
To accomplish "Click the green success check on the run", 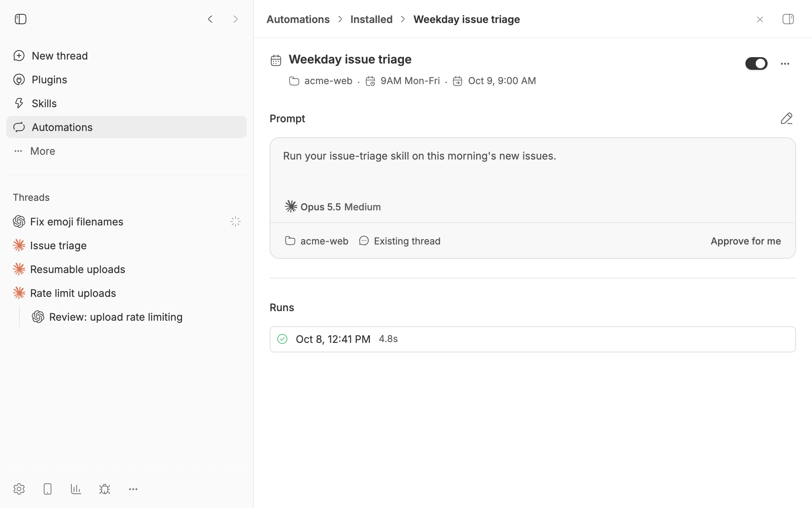I will pos(282,339).
